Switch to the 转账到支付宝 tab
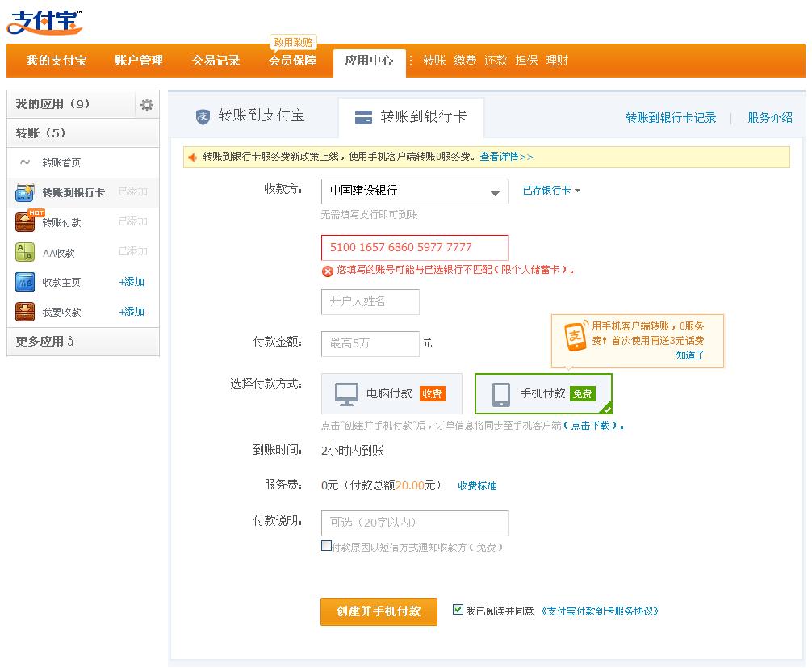The width and height of the screenshot is (812, 668). (251, 116)
